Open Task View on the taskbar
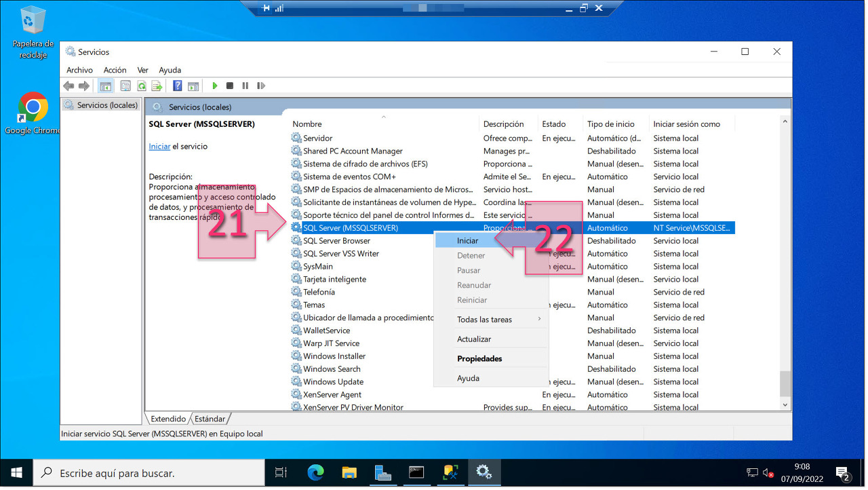Screen dimensions: 868x490 coord(281,472)
